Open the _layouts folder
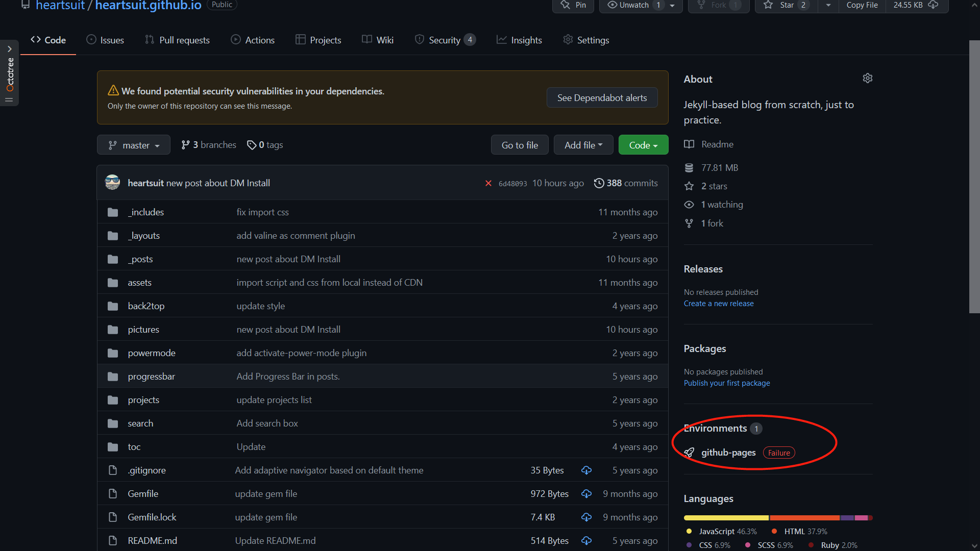The width and height of the screenshot is (980, 551). click(144, 236)
